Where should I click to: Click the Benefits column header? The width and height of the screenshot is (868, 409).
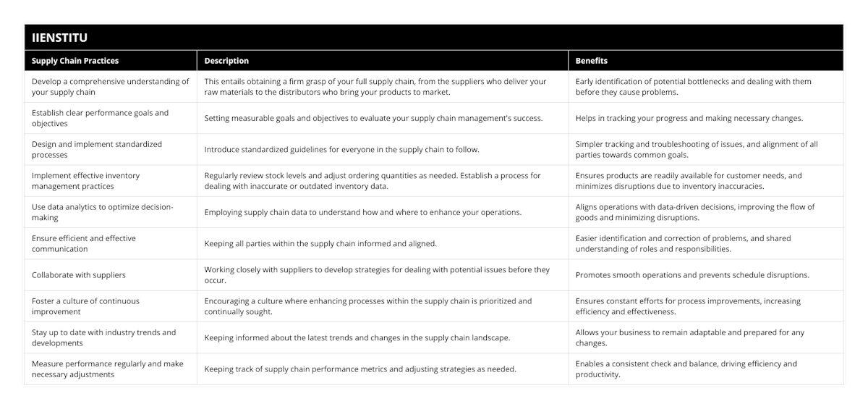coord(592,61)
